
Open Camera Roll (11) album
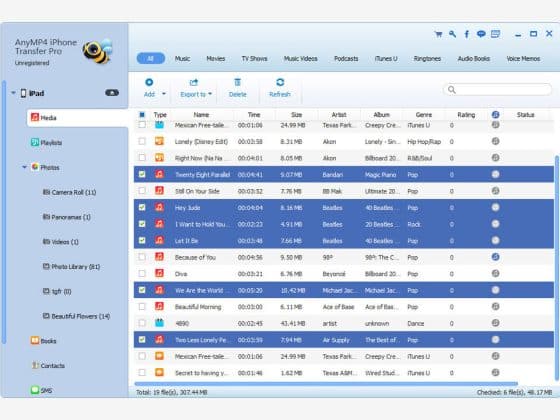click(69, 192)
